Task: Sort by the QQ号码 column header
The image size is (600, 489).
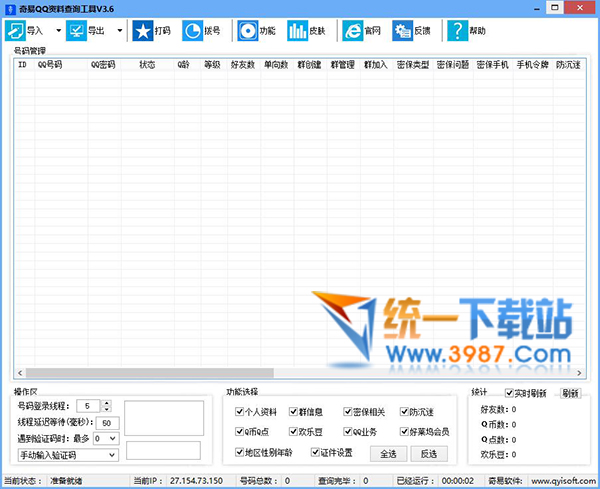Action: [x=50, y=65]
